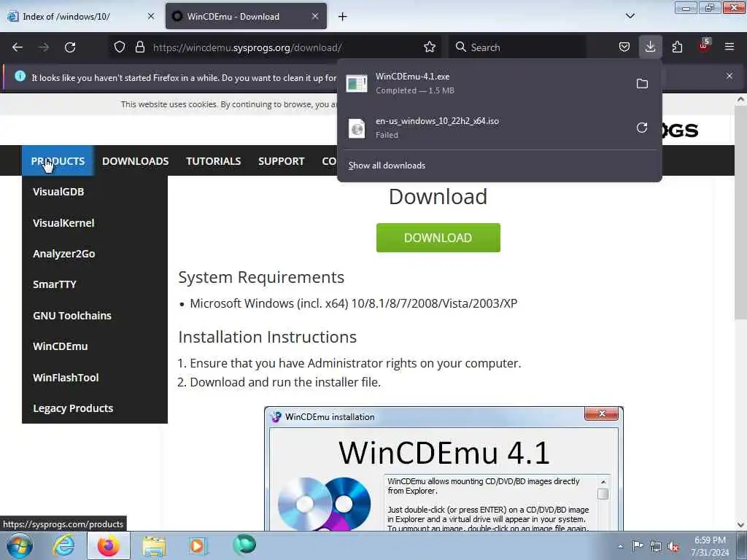This screenshot has width=747, height=560.
Task: Click the Firefox taskbar icon
Action: (109, 545)
